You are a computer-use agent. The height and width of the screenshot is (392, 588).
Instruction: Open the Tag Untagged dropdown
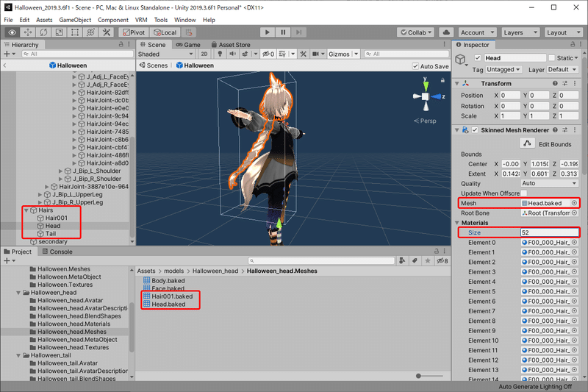coord(503,69)
